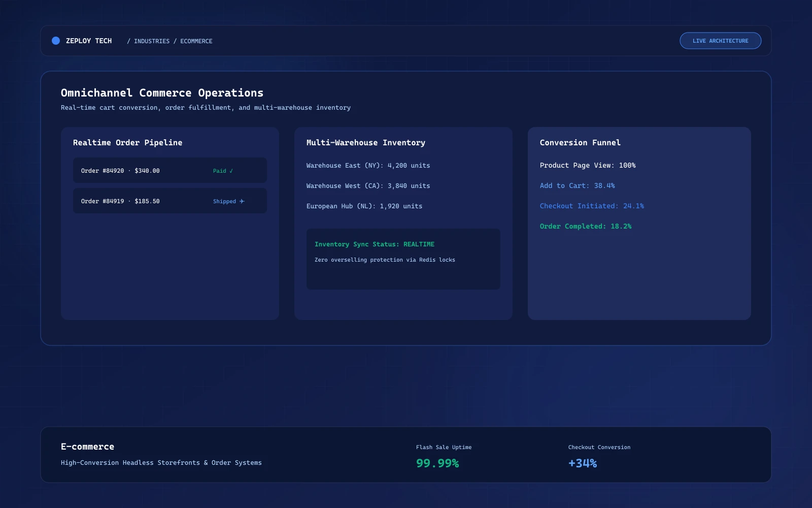Open Order #84919 row for $185.50
Image resolution: width=812 pixels, height=508 pixels.
coord(170,201)
